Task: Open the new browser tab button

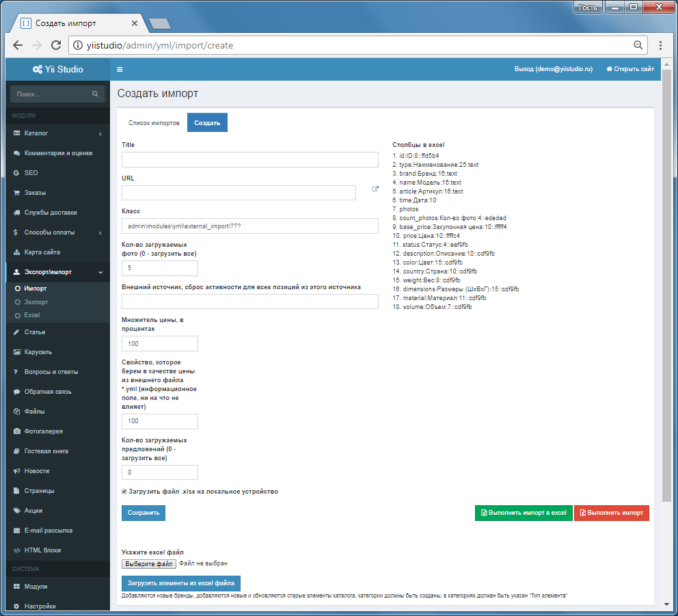Action: [159, 24]
